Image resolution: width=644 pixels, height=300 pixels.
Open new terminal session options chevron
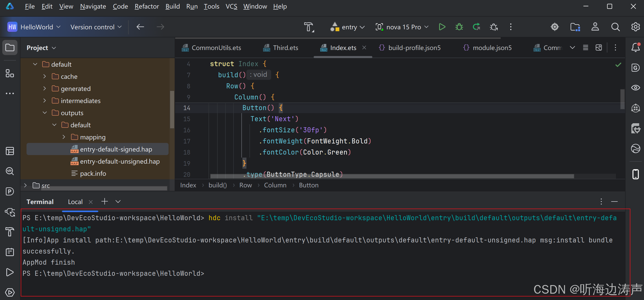[x=118, y=202]
